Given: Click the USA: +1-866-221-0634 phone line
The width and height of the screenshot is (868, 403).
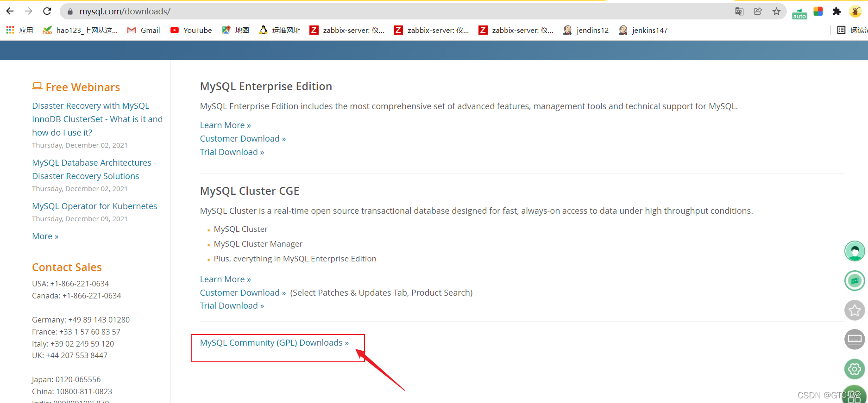Looking at the screenshot, I should [x=70, y=284].
